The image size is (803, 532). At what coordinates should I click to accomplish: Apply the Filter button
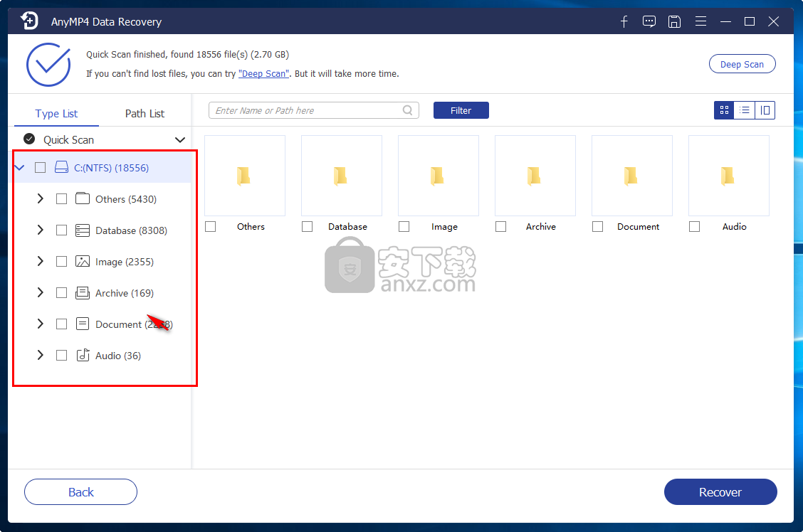point(461,110)
